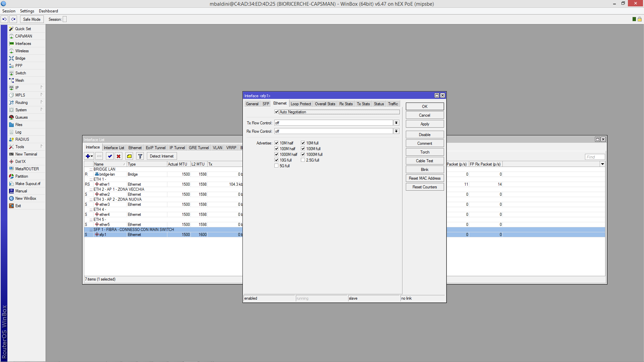Screen dimensions: 644x362
Task: Open New Terminal from sidebar
Action: [x=26, y=154]
